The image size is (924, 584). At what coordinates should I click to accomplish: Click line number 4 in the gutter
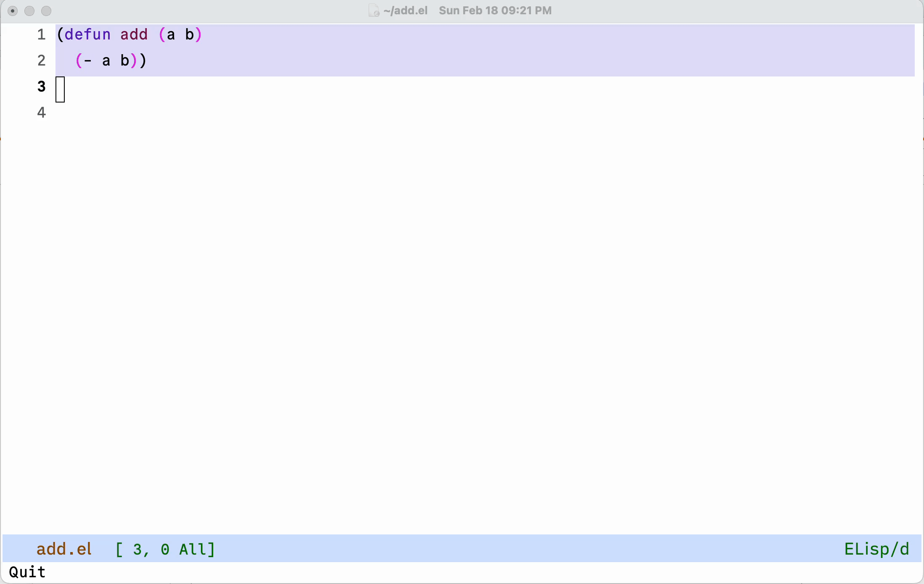(41, 113)
